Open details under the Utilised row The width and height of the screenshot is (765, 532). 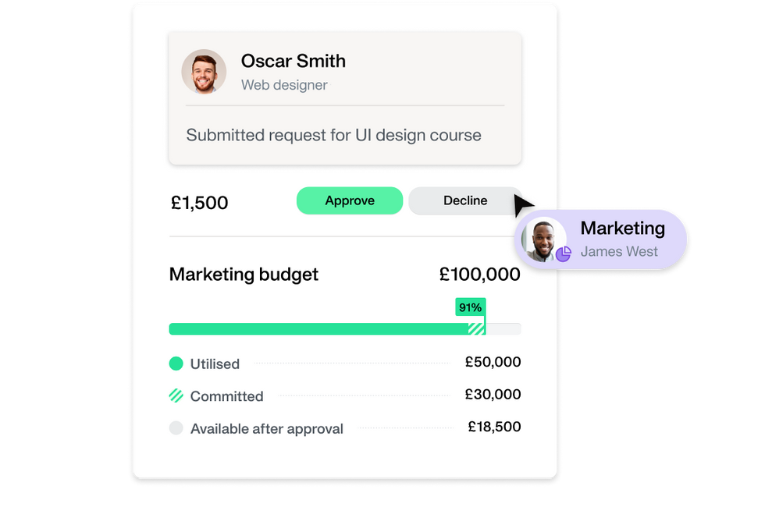(x=215, y=364)
